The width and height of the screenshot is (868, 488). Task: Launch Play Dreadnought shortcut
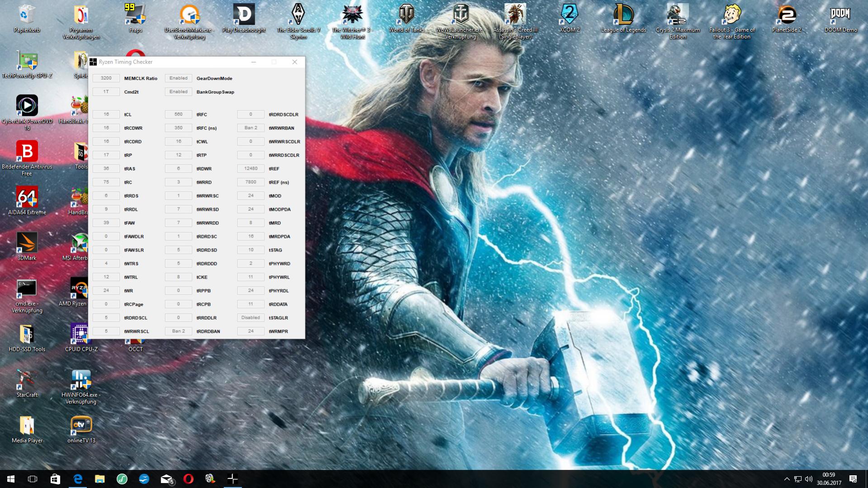coord(244,19)
